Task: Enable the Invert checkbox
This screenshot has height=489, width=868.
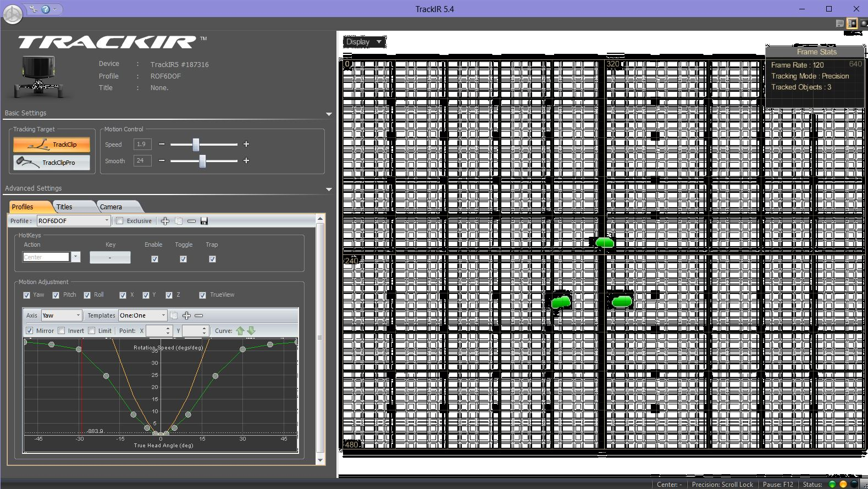Action: tap(62, 331)
